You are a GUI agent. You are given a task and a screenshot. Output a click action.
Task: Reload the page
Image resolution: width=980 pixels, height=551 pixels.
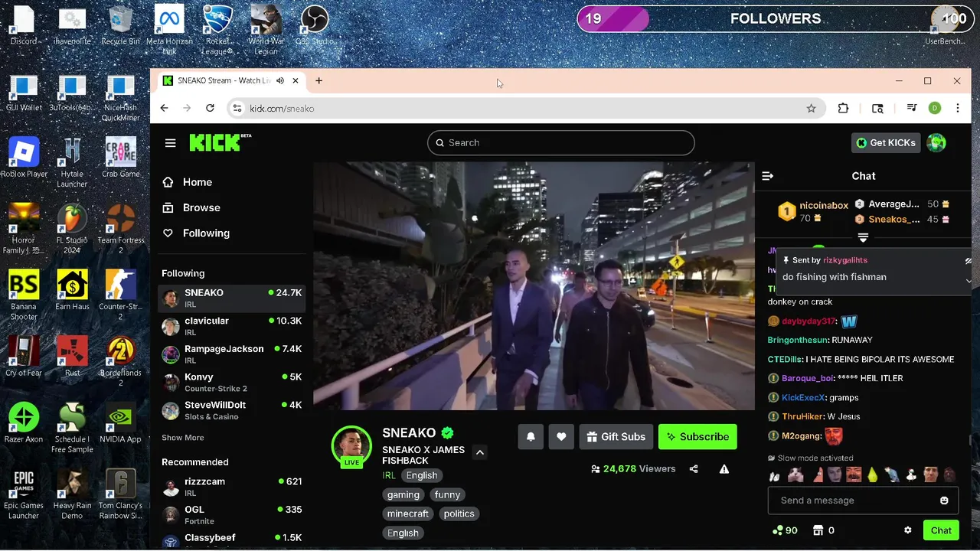pyautogui.click(x=210, y=109)
